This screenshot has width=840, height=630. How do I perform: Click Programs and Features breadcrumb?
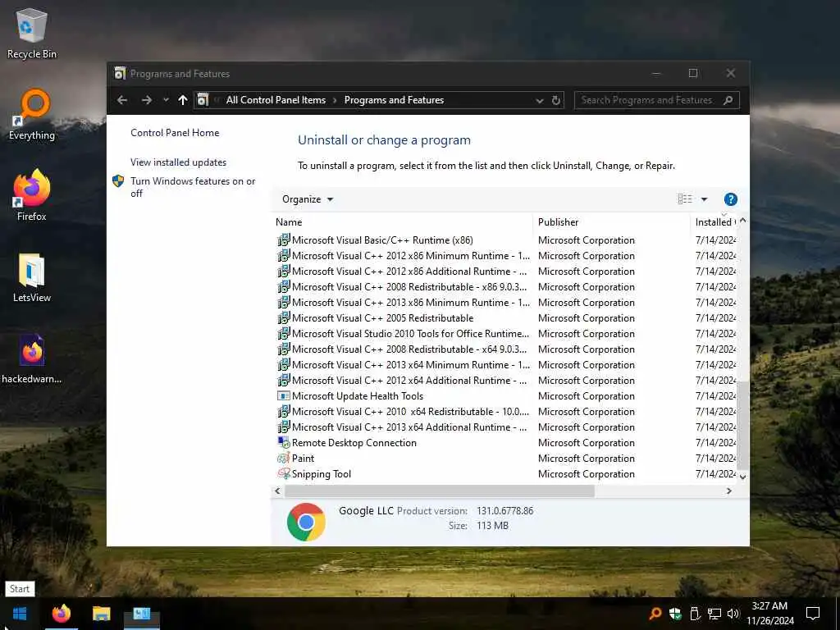(394, 100)
